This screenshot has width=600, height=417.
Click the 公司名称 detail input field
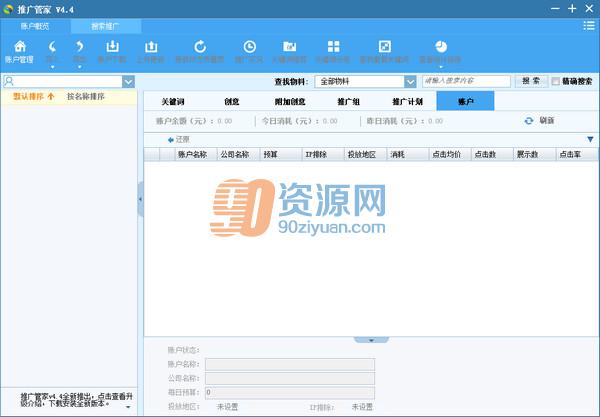(290, 378)
